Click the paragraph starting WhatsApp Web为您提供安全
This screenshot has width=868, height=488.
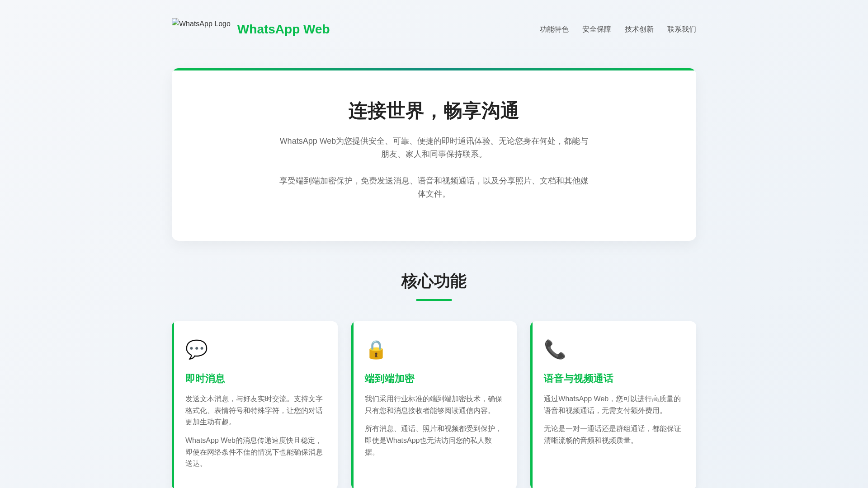434,148
